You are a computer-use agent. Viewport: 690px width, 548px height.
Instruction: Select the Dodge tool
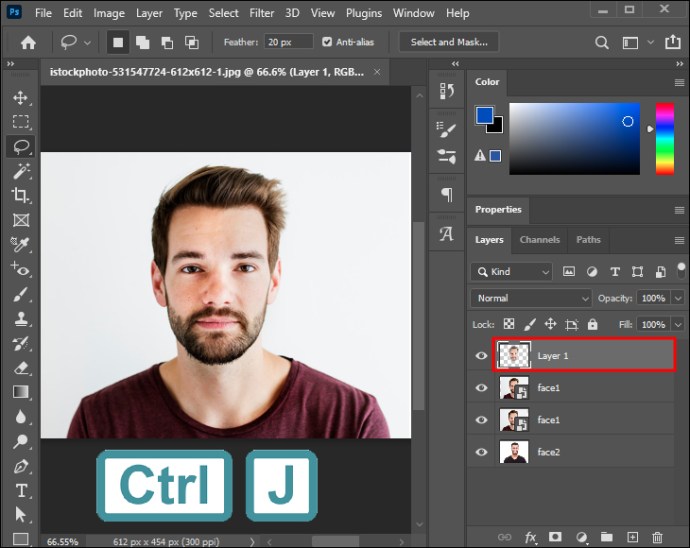tap(20, 441)
